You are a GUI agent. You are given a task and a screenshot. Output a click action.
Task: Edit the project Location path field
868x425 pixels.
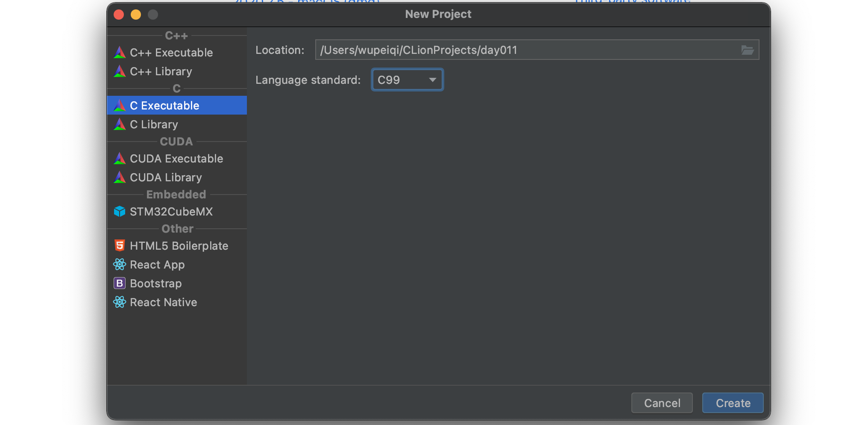(x=525, y=50)
